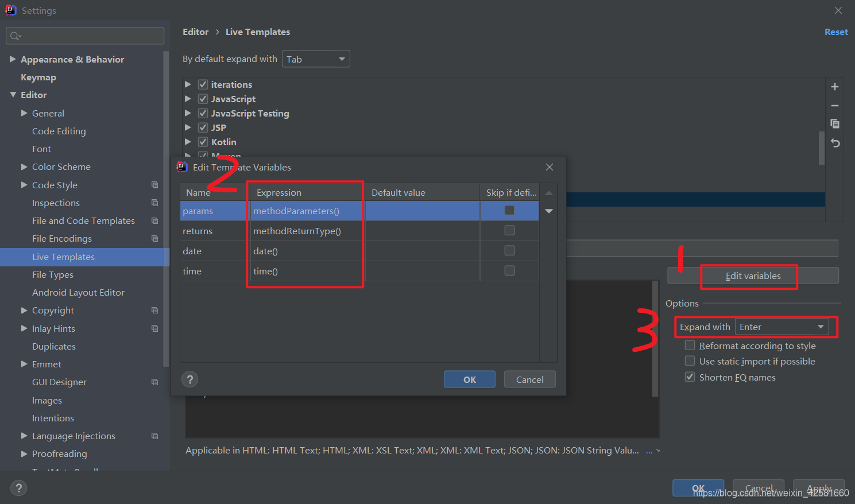The image size is (855, 504).
Task: Uncheck the JSP template group
Action: pyautogui.click(x=203, y=127)
